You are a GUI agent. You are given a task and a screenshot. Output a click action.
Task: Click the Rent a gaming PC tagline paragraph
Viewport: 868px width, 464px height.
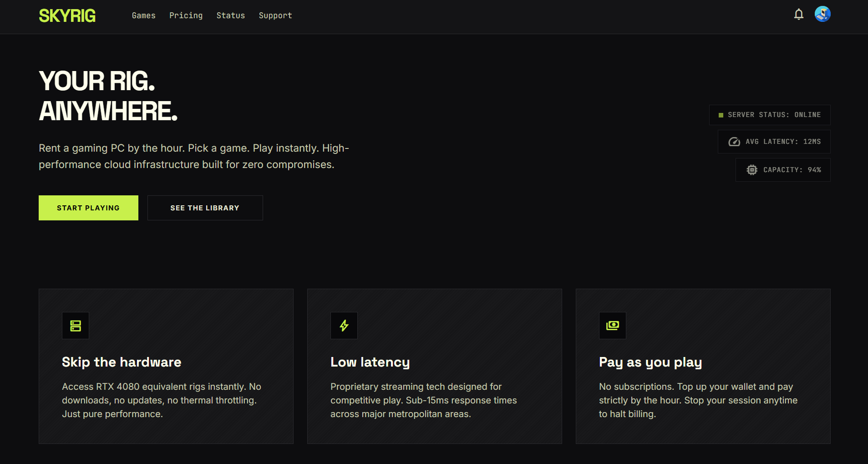pos(194,156)
